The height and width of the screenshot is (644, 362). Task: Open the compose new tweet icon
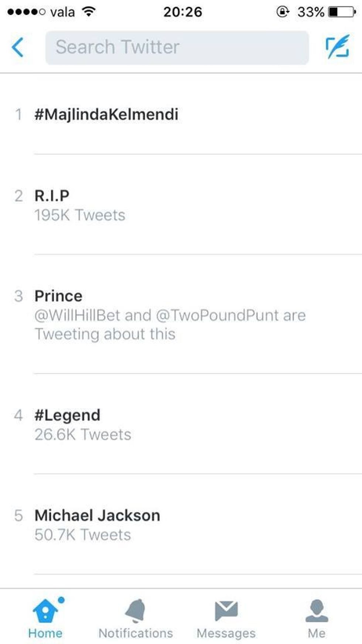pos(337,47)
